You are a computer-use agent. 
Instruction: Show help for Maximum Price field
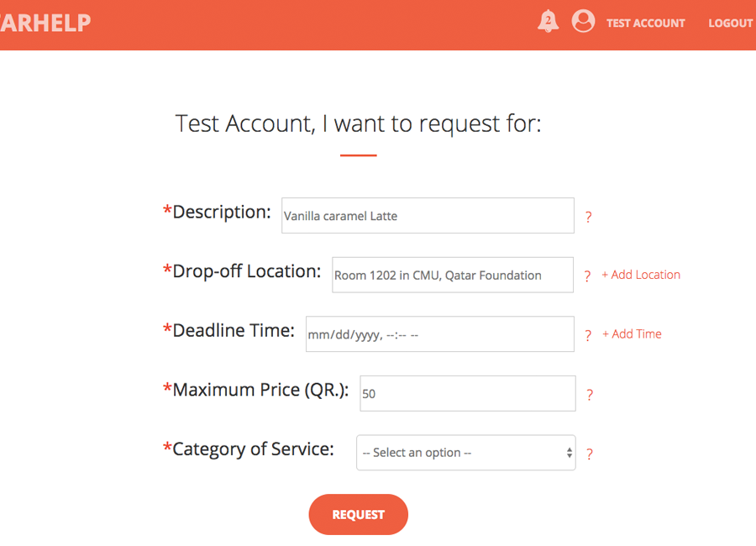coord(590,395)
